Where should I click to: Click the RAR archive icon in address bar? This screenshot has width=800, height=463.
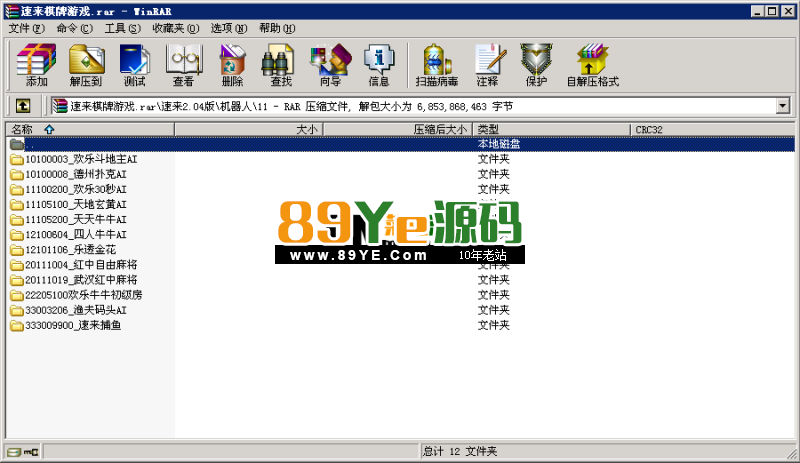(60, 106)
